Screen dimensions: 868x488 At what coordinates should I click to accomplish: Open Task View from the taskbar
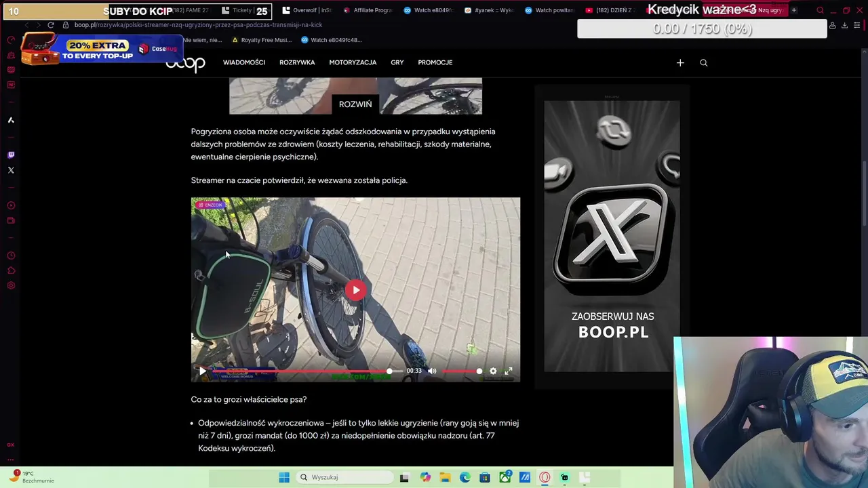[x=404, y=477]
